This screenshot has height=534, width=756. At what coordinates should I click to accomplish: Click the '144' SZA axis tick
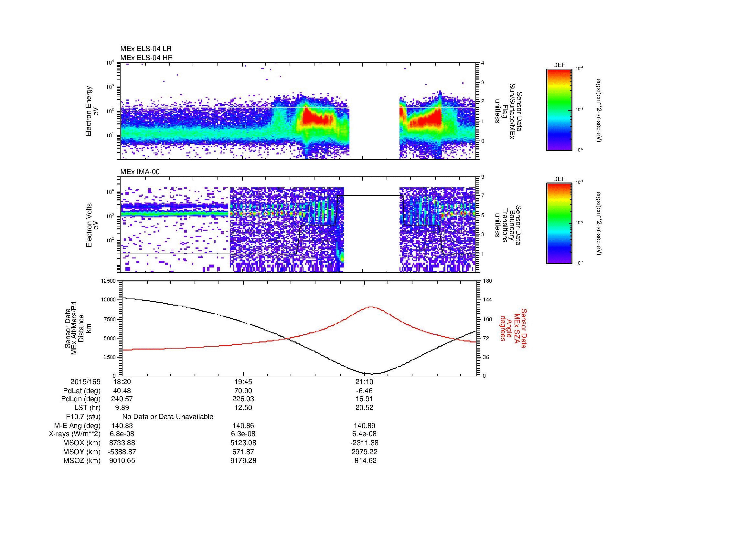[x=487, y=300]
